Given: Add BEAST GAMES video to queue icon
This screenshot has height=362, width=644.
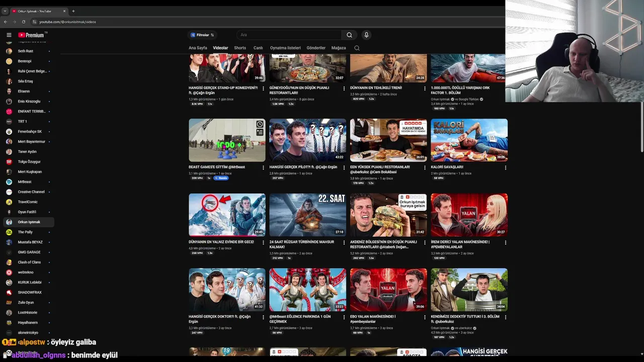Looking at the screenshot, I should (x=260, y=132).
